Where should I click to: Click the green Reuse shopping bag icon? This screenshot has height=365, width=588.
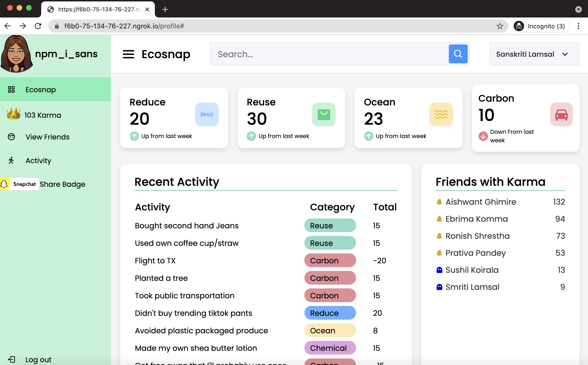coord(324,114)
